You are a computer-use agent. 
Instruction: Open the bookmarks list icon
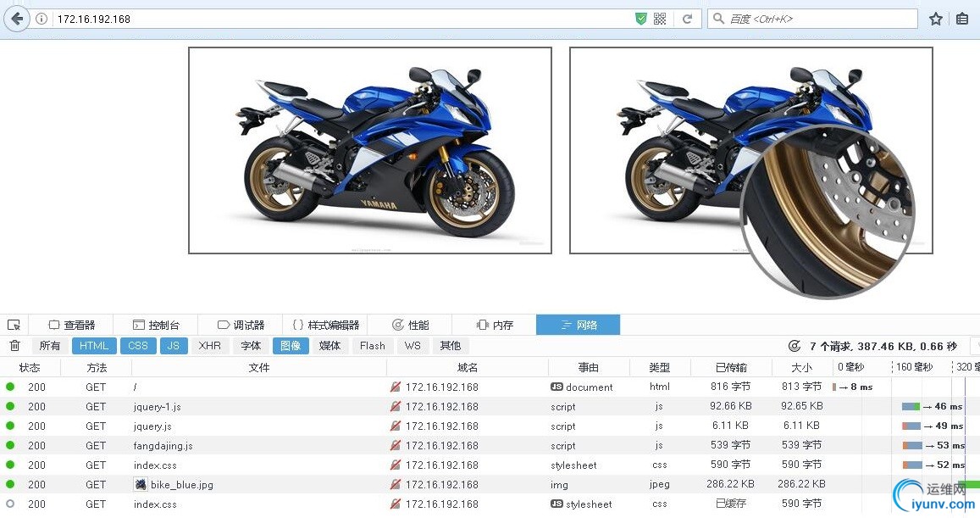[x=962, y=19]
